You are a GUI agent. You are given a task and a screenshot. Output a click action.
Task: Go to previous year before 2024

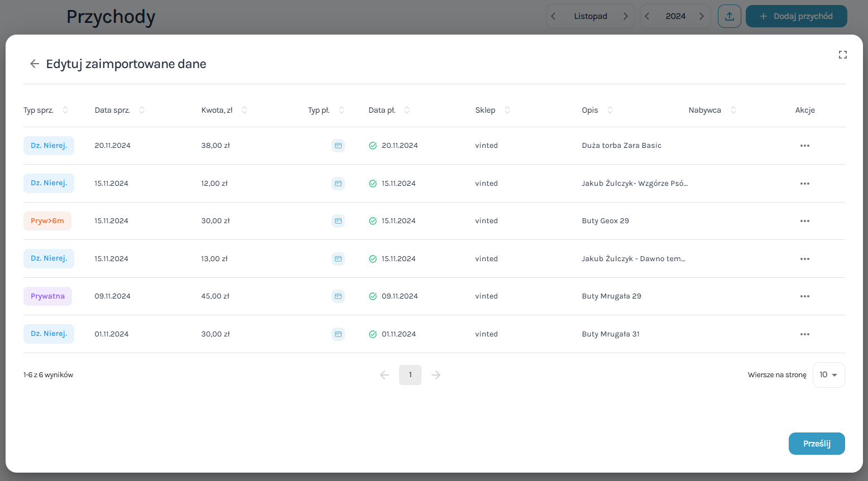(647, 16)
